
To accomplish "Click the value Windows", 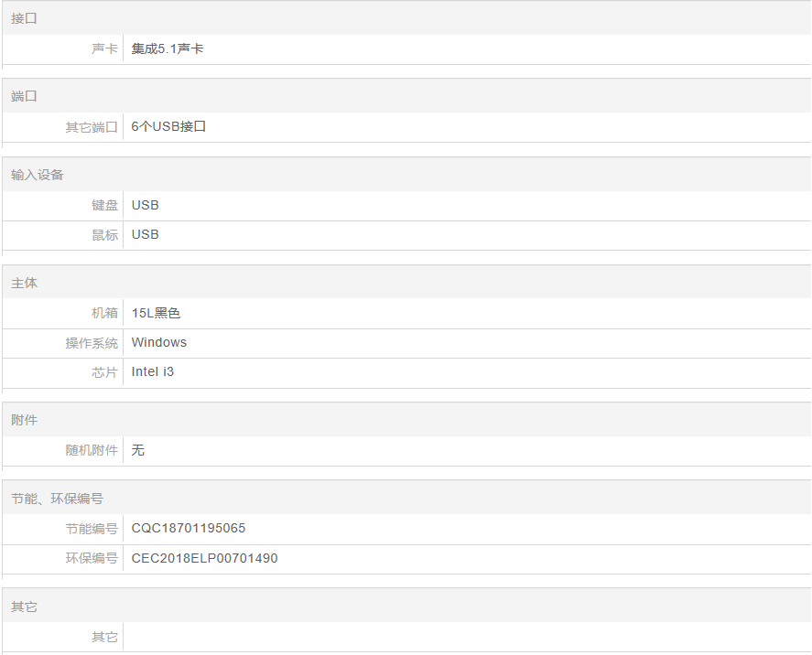I will (x=159, y=342).
